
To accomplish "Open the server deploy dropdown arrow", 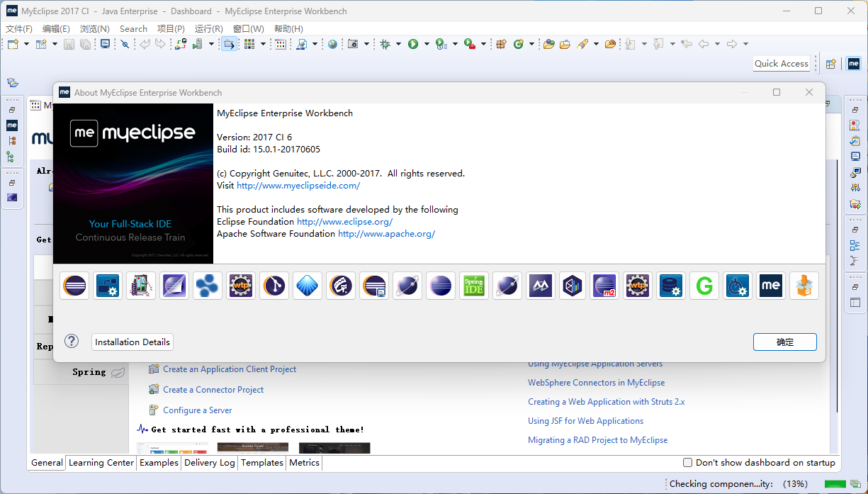I will tap(211, 44).
